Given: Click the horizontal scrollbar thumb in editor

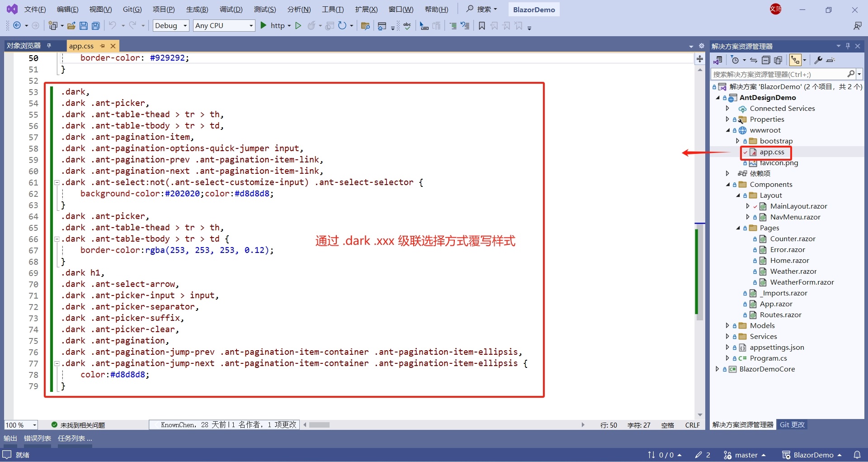Looking at the screenshot, I should point(320,425).
